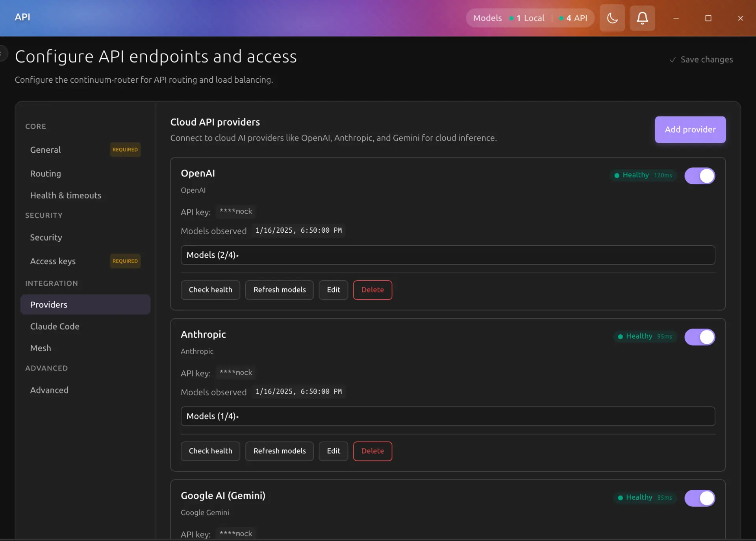Viewport: 756px width, 541px height.
Task: Check health of the OpenAI provider
Action: coord(210,290)
